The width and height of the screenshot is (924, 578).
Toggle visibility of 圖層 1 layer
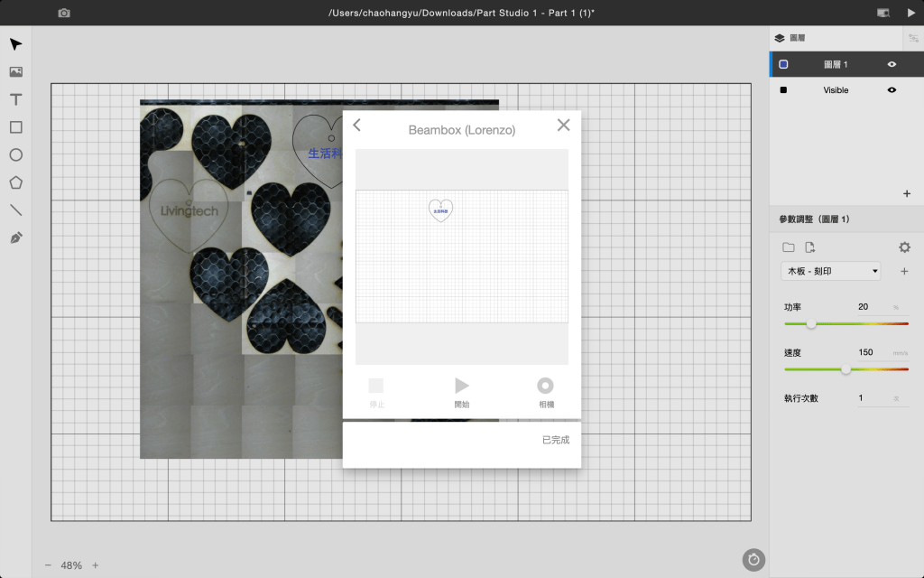pyautogui.click(x=892, y=64)
